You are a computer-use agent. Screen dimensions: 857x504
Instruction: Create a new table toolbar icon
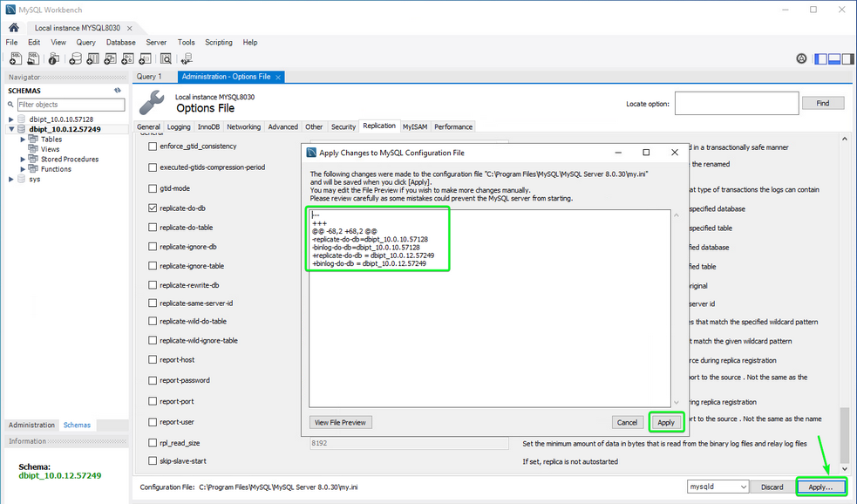click(93, 58)
